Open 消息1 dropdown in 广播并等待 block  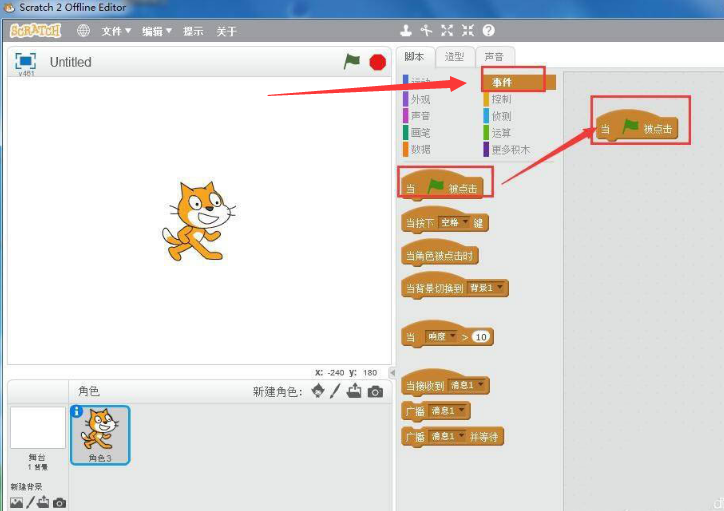tap(448, 436)
